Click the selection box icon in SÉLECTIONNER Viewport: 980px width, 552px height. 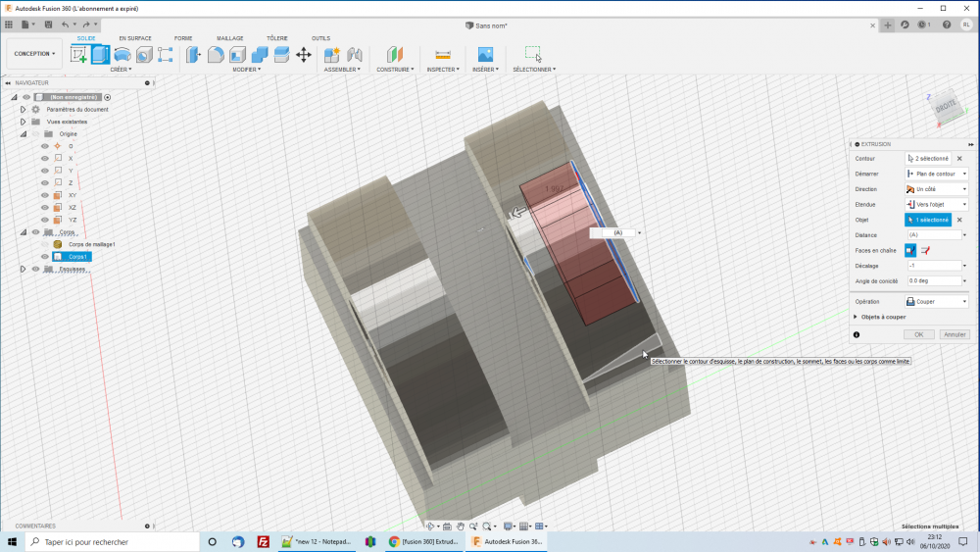533,54
